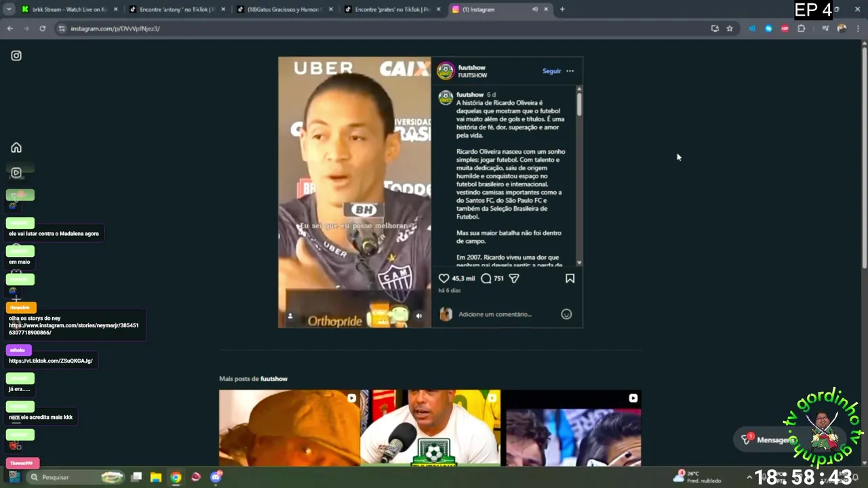
Task: Open File Explorer from the taskbar
Action: [x=155, y=477]
